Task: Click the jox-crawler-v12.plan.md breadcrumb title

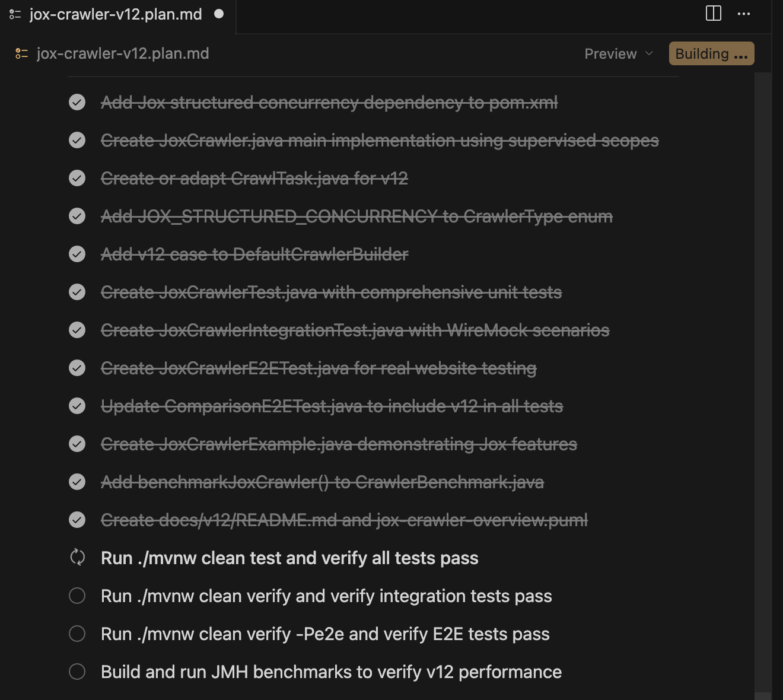Action: tap(123, 54)
